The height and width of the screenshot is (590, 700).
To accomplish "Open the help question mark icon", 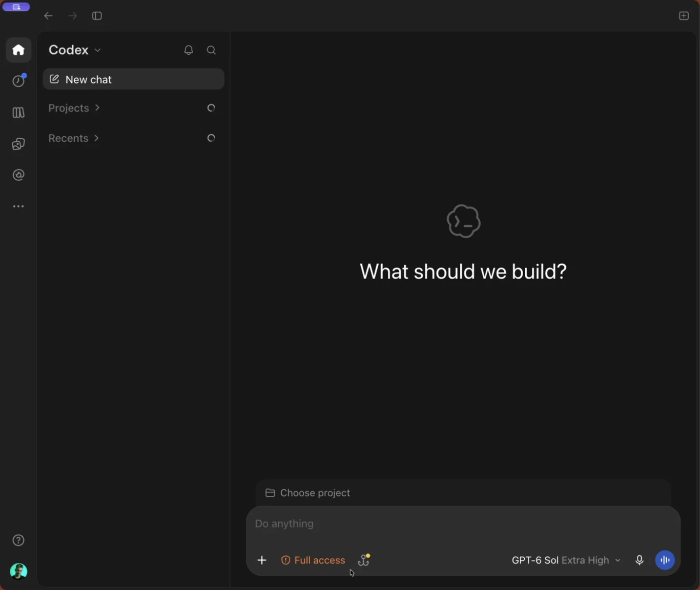I will (x=18, y=540).
